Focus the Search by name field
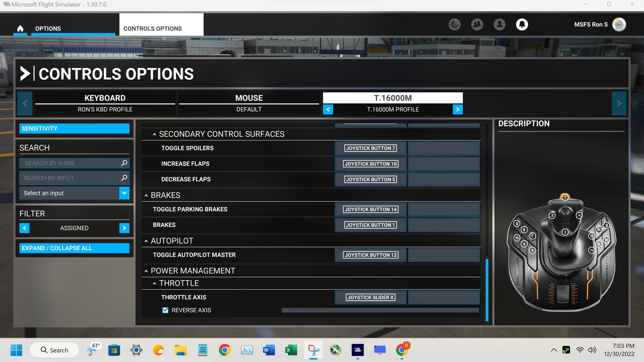The height and width of the screenshot is (362, 644). click(x=74, y=163)
